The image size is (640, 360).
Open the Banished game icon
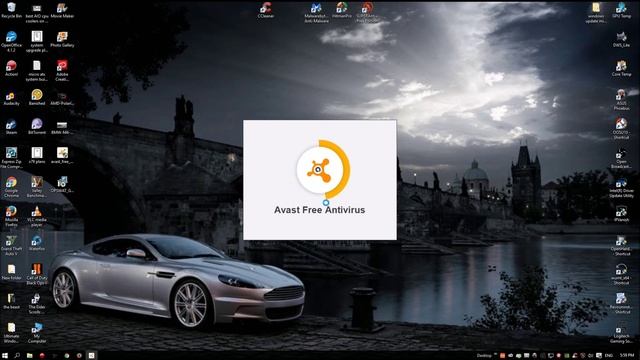coord(37,98)
